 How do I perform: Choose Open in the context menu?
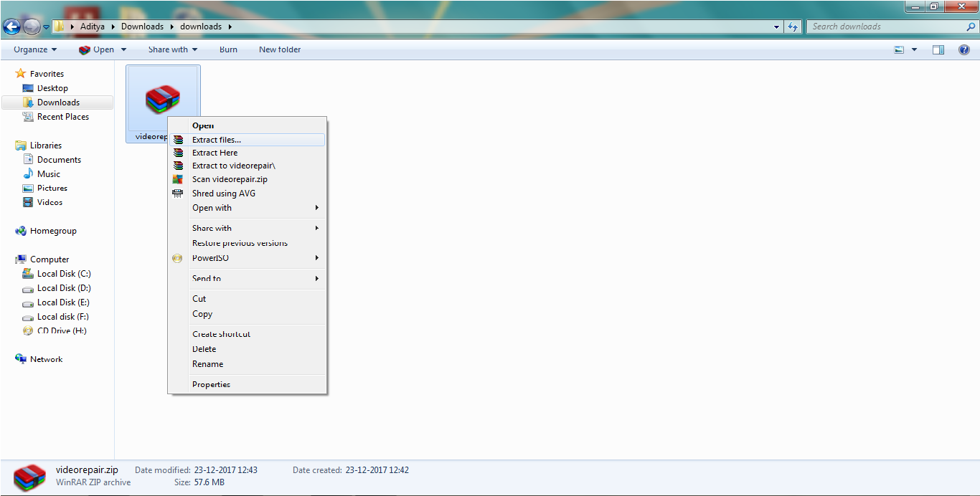247,125
